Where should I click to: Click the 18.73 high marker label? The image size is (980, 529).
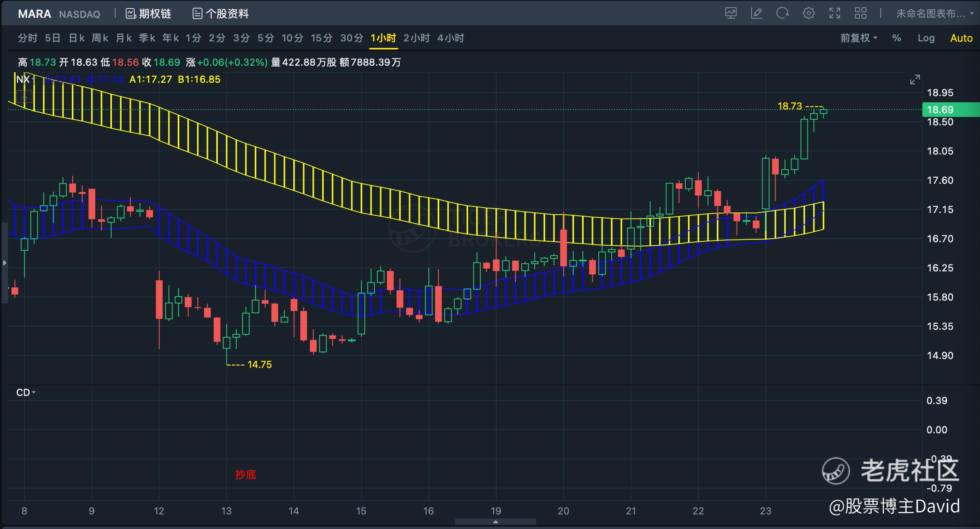click(x=790, y=106)
